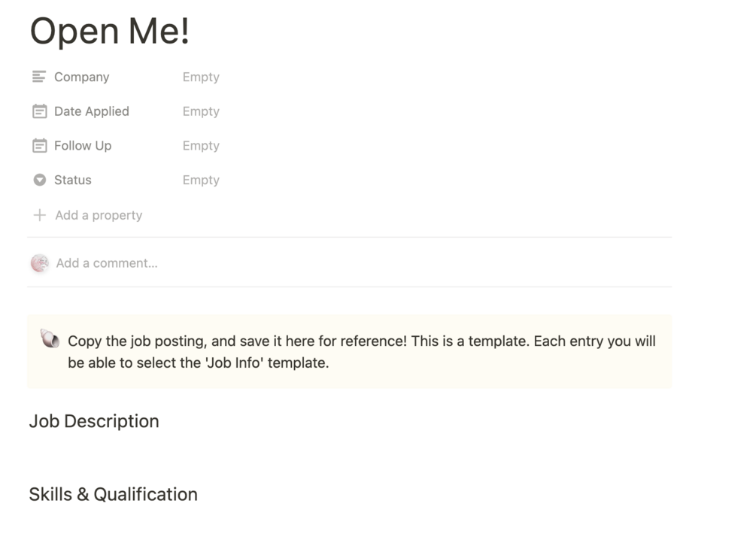Place cursor in the job posting callout text
The width and height of the screenshot is (756, 543).
click(x=361, y=352)
